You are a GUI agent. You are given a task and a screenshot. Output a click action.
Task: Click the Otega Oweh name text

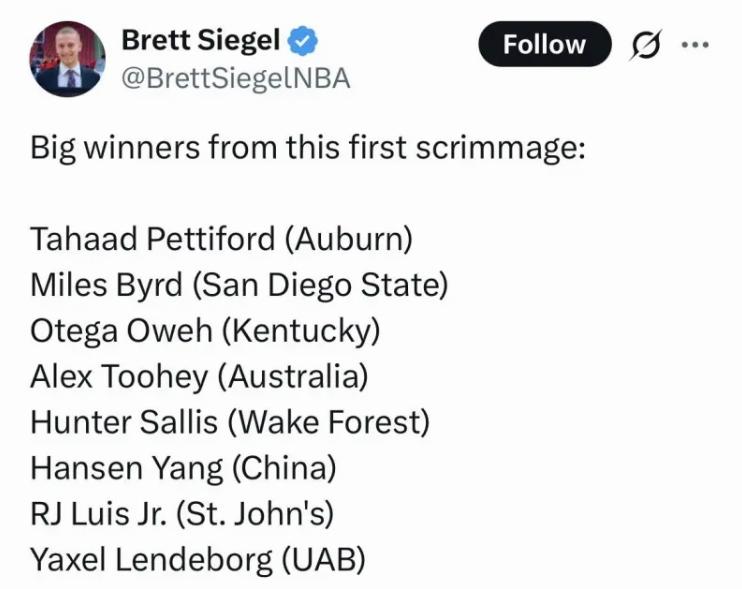[121, 330]
